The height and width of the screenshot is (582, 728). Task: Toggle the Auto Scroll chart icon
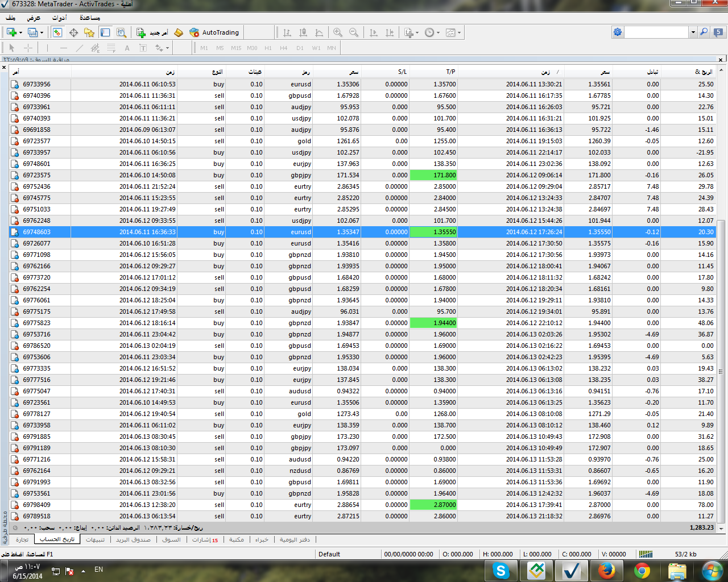374,32
